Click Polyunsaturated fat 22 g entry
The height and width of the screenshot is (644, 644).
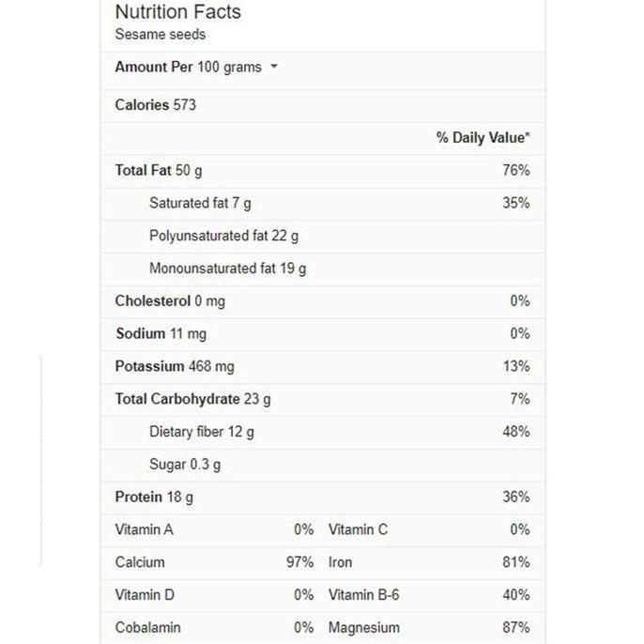click(x=223, y=236)
